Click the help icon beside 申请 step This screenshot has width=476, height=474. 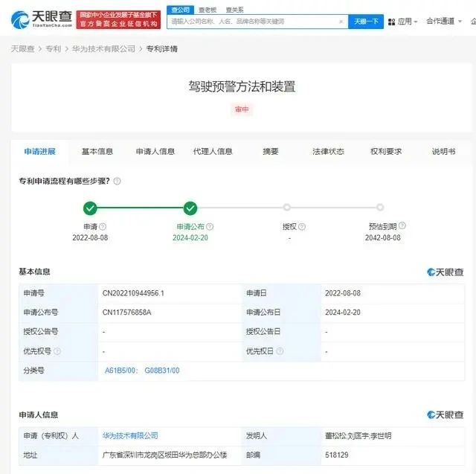tap(103, 226)
